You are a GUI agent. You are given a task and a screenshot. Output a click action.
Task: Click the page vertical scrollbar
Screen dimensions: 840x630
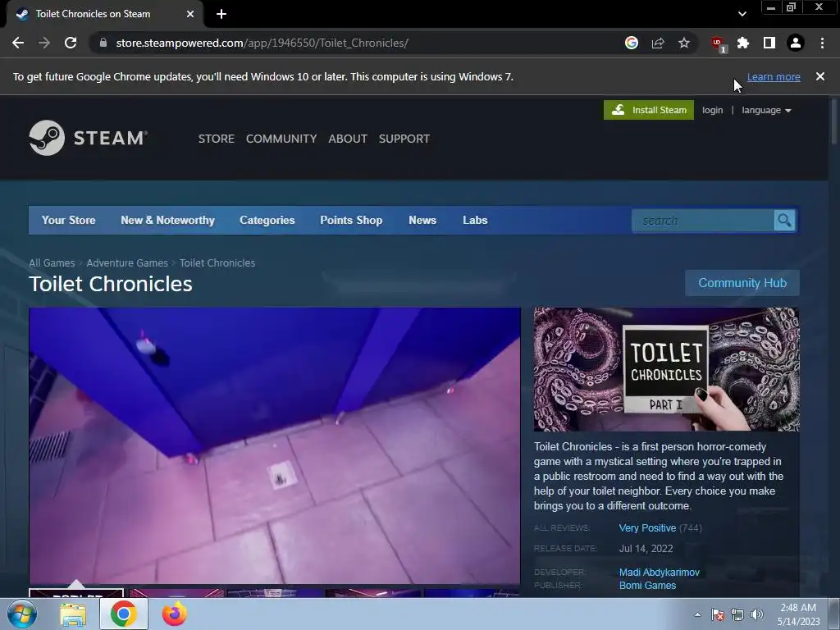click(x=834, y=121)
